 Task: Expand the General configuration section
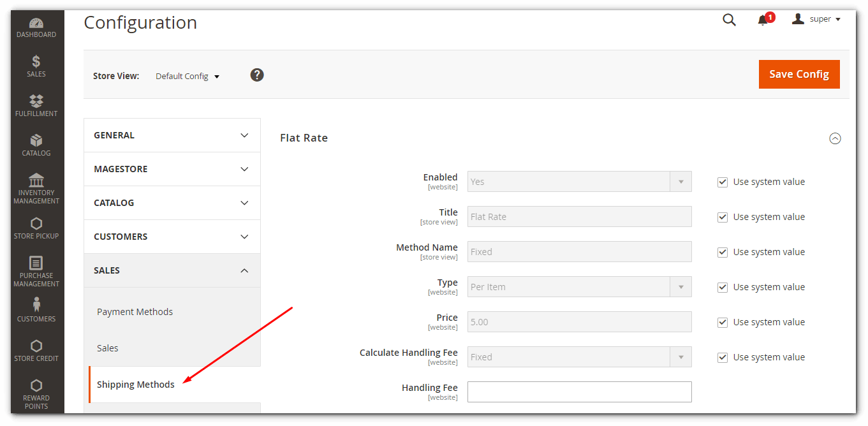tap(172, 135)
